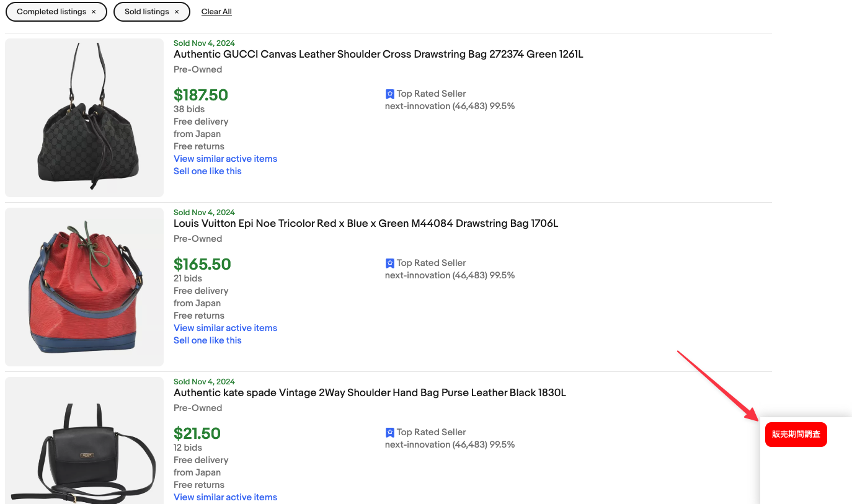Click Pre-Owned under the Louis Vuitton title
Viewport: 852px width, 504px height.
(x=198, y=239)
